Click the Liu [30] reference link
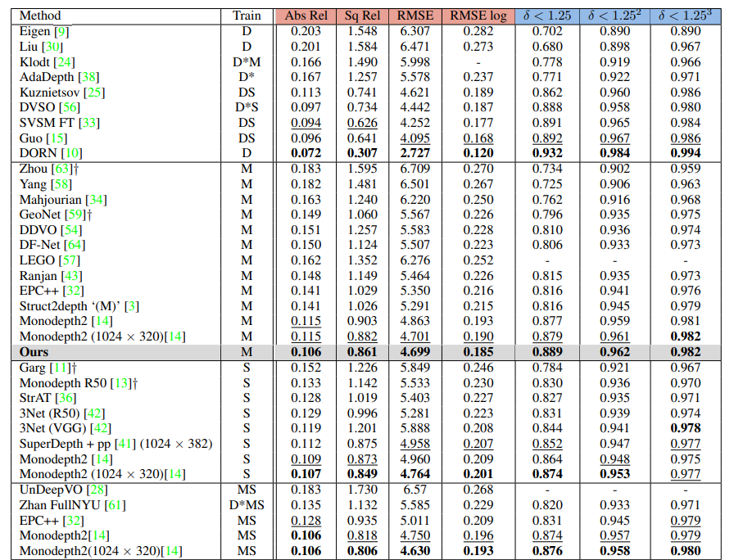734x560 pixels. [x=52, y=47]
